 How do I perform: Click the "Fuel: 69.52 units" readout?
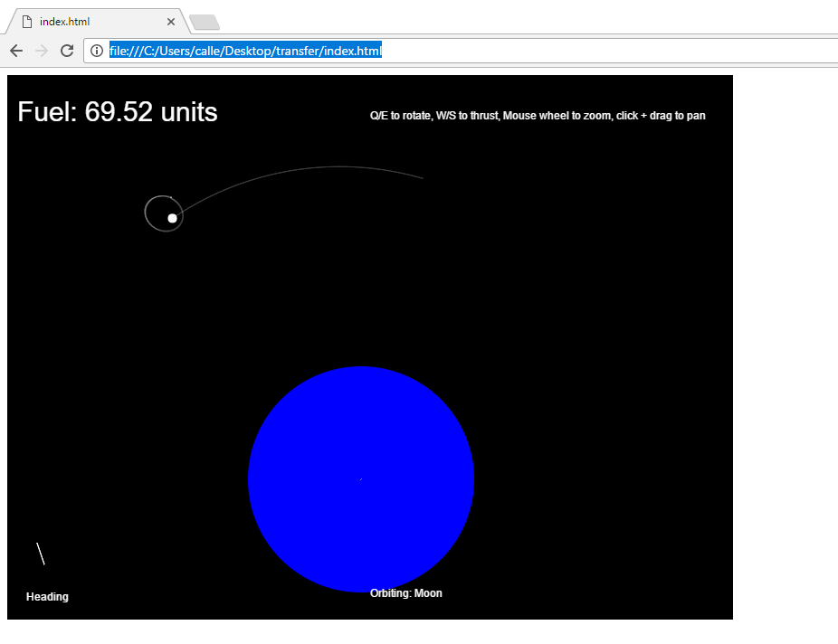tap(118, 112)
